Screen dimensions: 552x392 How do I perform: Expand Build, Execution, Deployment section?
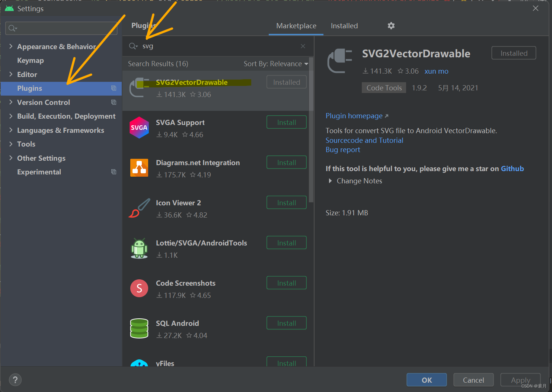click(x=11, y=116)
